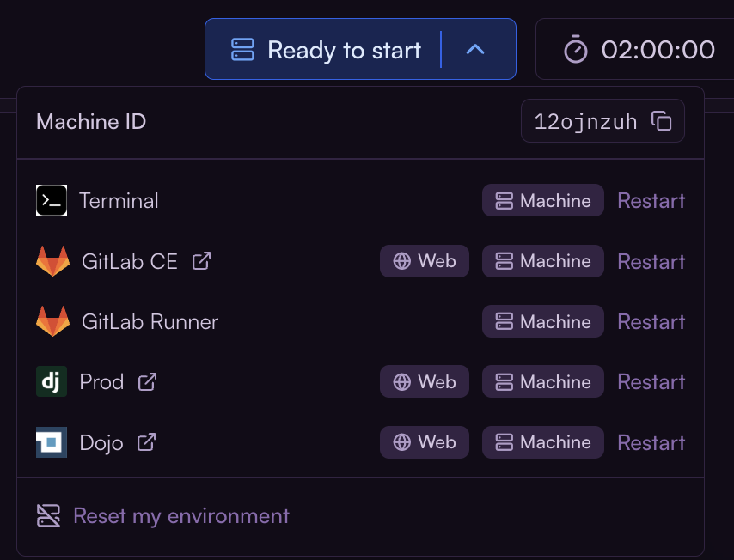Select the Terminal menu entry
Screen dimensions: 734x560
click(x=119, y=201)
